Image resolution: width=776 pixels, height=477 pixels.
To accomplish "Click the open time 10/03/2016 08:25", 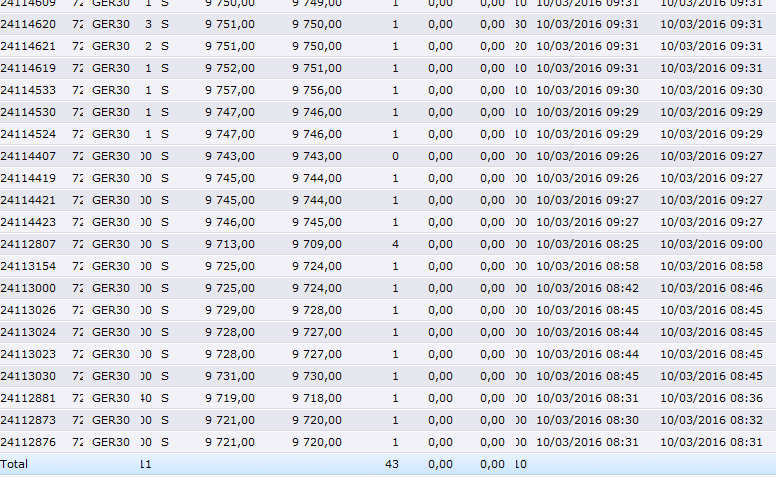I will pos(587,244).
